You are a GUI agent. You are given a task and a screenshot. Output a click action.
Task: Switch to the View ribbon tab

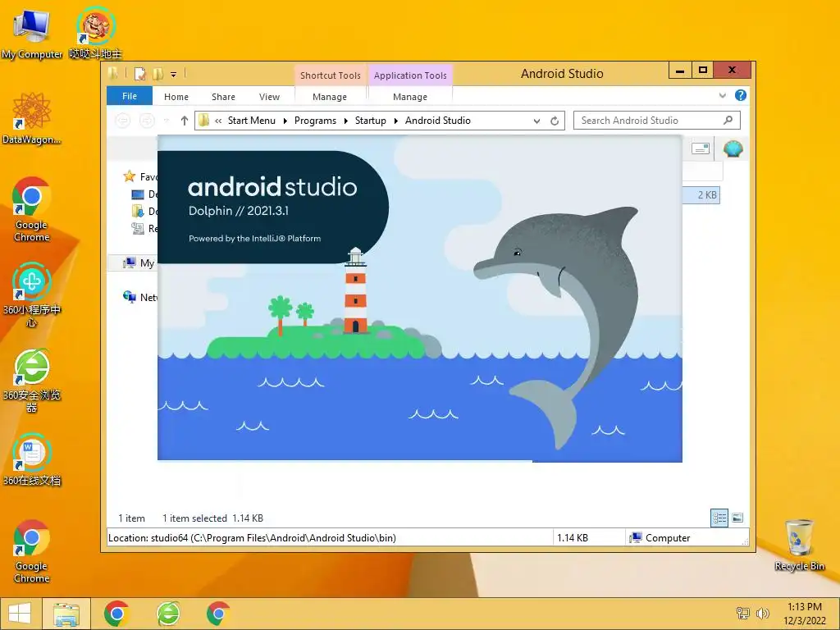tap(269, 97)
